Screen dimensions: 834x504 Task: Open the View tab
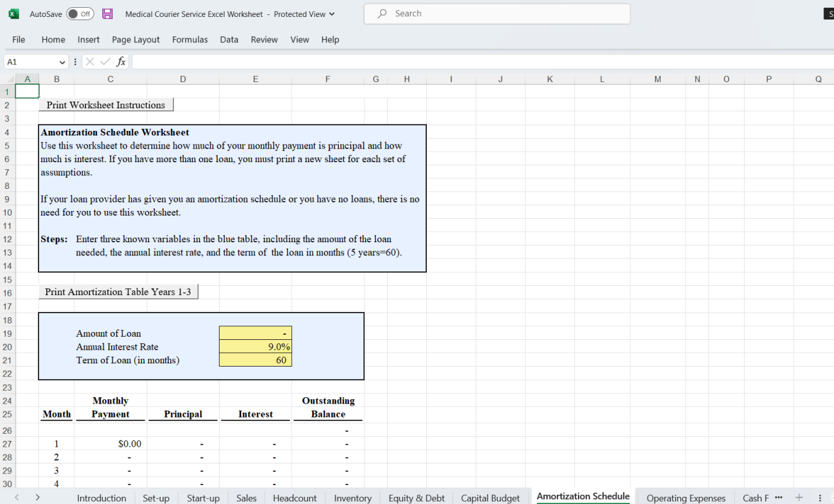point(300,40)
